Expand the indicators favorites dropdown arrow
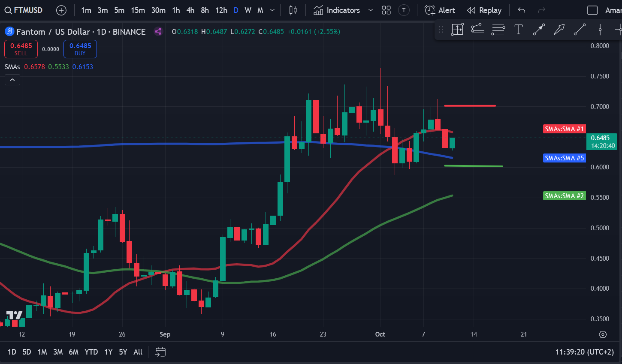The width and height of the screenshot is (622, 364). pos(371,10)
